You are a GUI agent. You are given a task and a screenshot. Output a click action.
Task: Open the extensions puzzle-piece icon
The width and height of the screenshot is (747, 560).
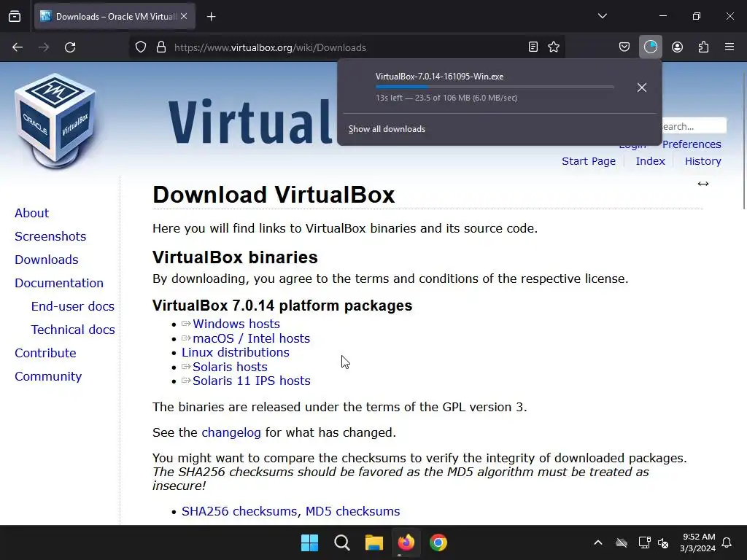tap(703, 47)
